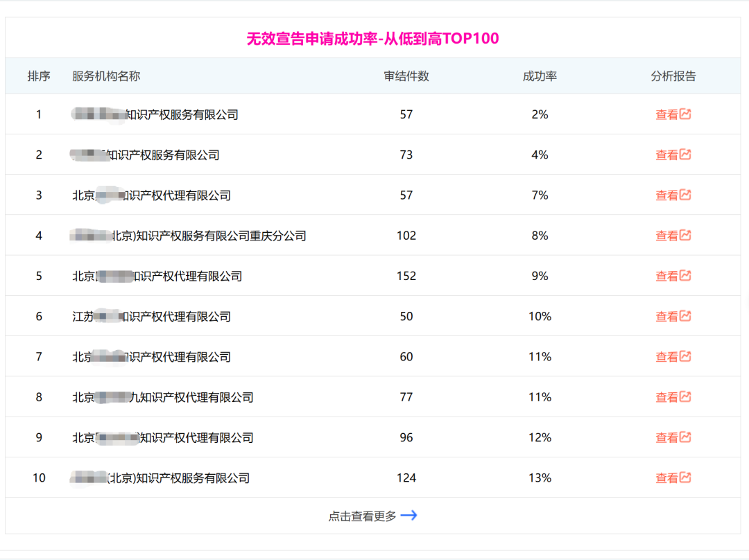The height and width of the screenshot is (560, 749).
Task: Open the 点击查看更多 link
Action: [363, 516]
